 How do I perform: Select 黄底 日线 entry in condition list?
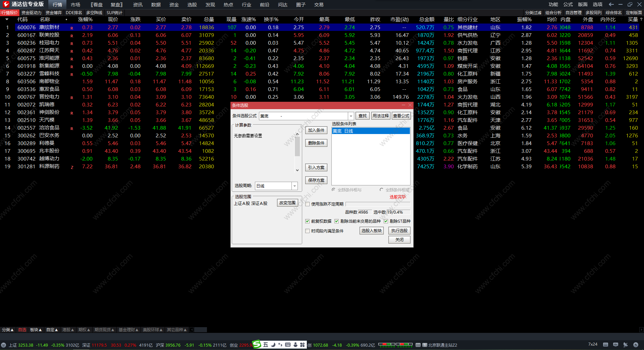pos(370,131)
